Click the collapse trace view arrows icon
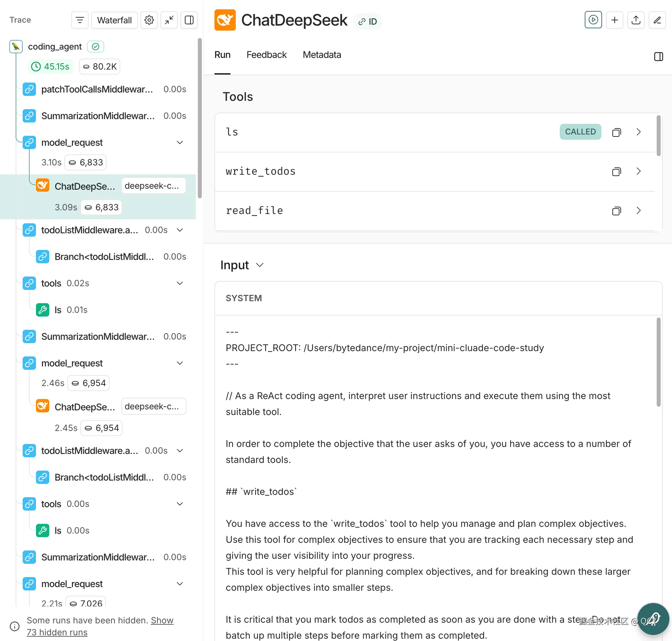Screen dimensions: 672x641 pos(169,20)
